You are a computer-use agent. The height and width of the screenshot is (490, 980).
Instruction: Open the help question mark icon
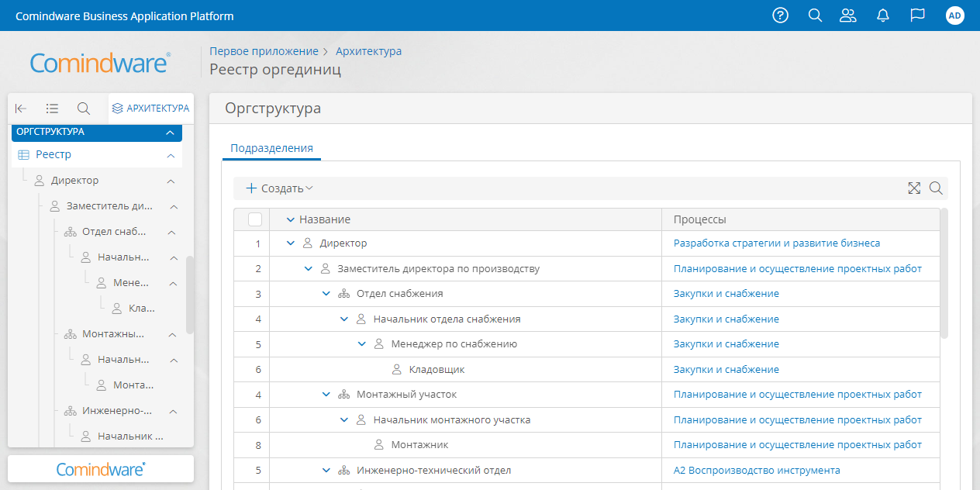(781, 16)
